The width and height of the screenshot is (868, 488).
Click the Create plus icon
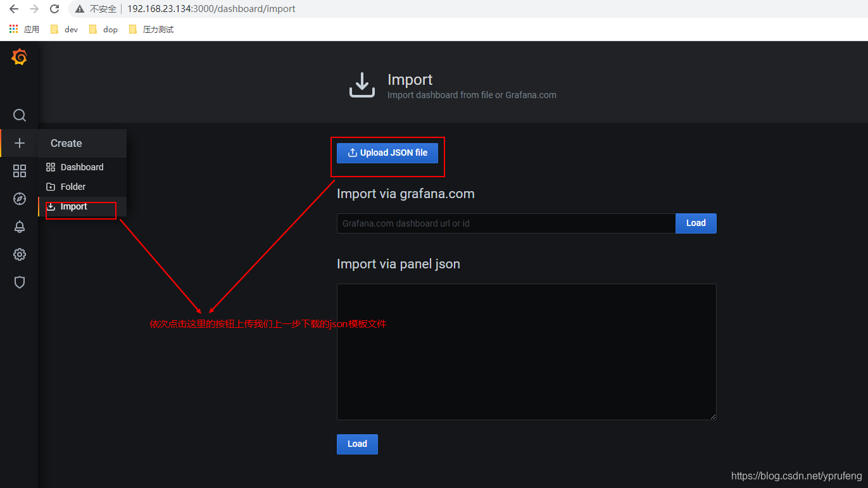click(x=20, y=143)
